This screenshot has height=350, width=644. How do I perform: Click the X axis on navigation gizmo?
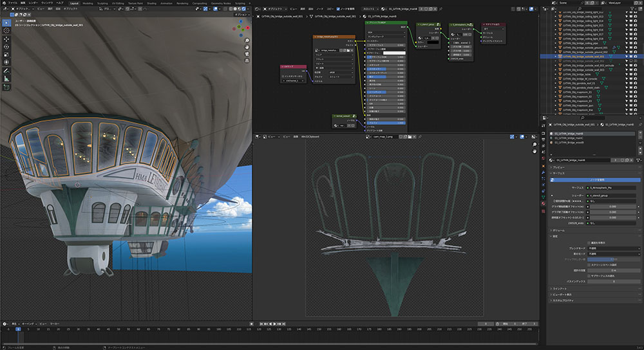click(248, 28)
